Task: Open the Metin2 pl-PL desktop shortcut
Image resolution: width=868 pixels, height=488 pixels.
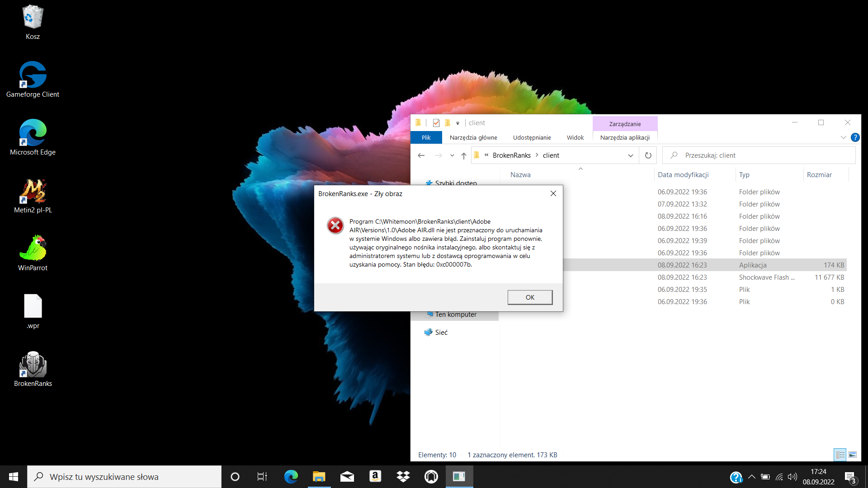Action: 33,195
